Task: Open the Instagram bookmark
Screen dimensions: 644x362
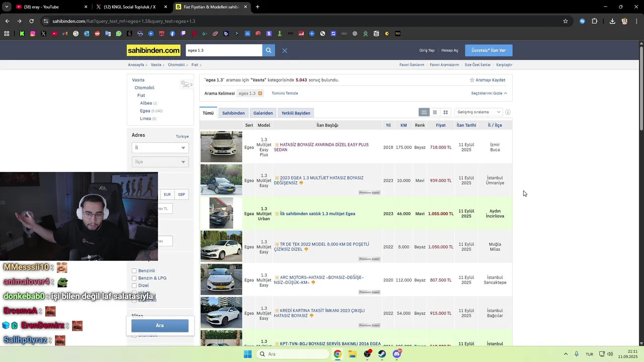Action: coord(33,34)
